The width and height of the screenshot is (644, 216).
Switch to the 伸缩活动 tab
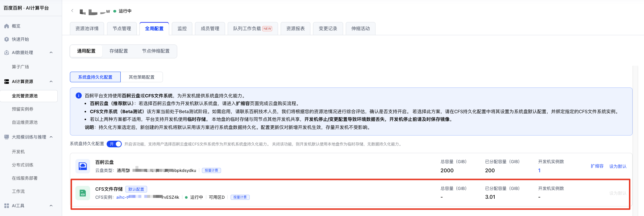(x=360, y=29)
